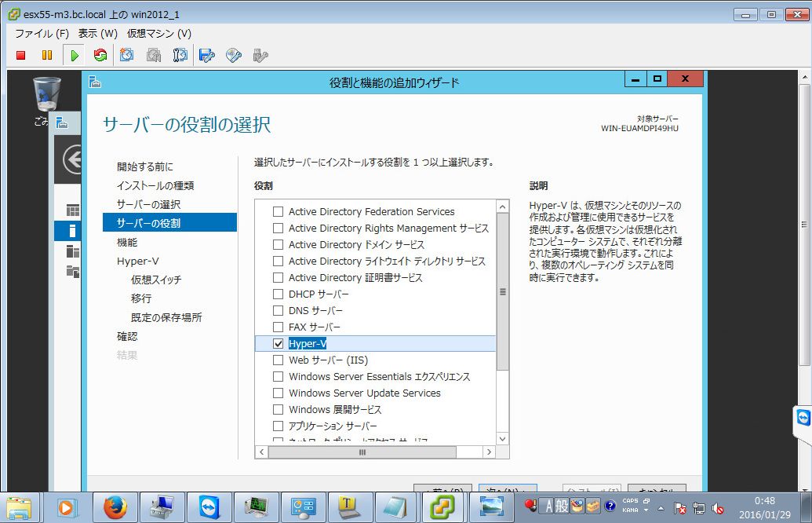This screenshot has height=523, width=812.
Task: Open the media player taskbar icon
Action: [x=66, y=507]
